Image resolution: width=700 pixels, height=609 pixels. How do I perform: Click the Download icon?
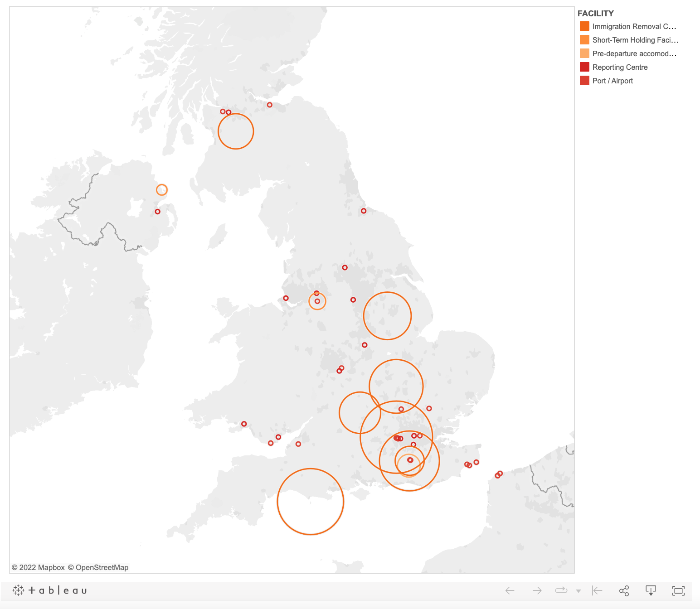coord(651,590)
